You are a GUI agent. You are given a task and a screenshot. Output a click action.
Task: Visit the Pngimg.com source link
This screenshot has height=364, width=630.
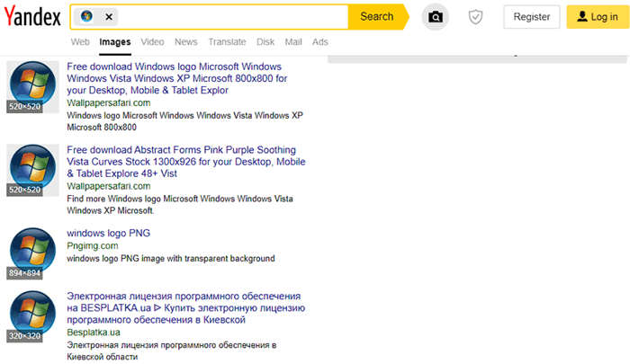[x=93, y=245]
